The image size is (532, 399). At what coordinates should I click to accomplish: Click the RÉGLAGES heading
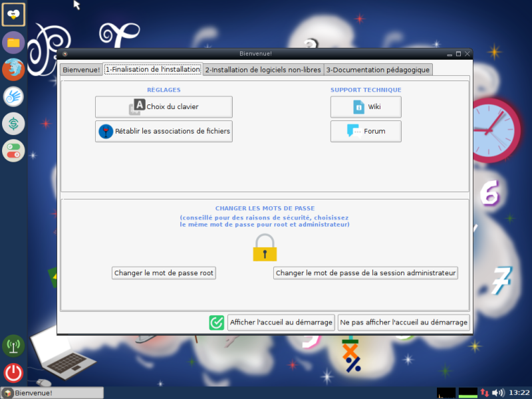(x=164, y=90)
